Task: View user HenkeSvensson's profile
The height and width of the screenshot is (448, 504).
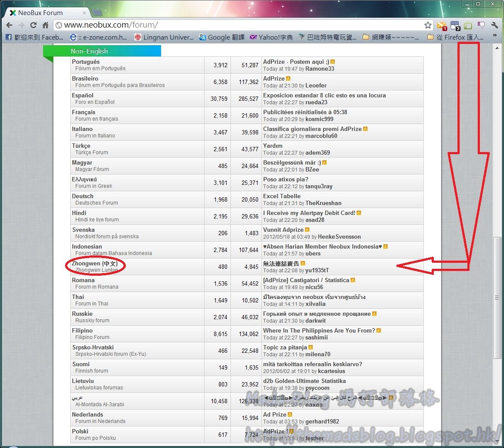Action: pyautogui.click(x=339, y=237)
